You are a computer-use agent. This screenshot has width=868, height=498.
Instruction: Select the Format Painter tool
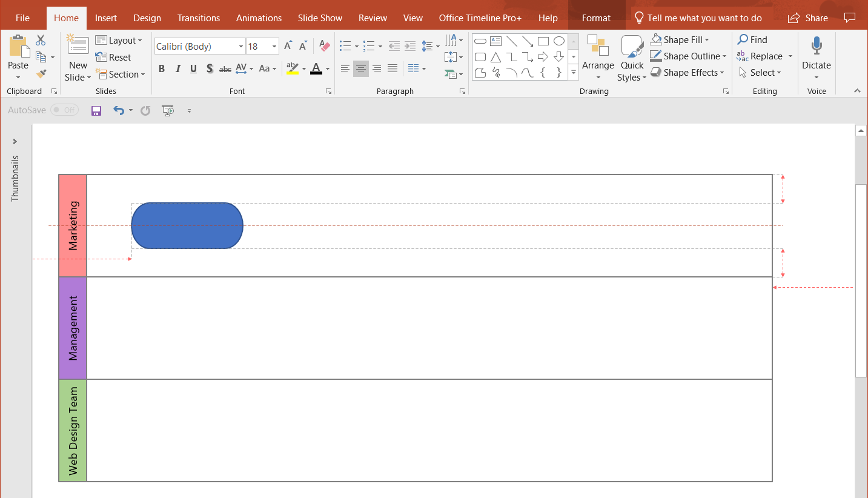click(x=42, y=74)
